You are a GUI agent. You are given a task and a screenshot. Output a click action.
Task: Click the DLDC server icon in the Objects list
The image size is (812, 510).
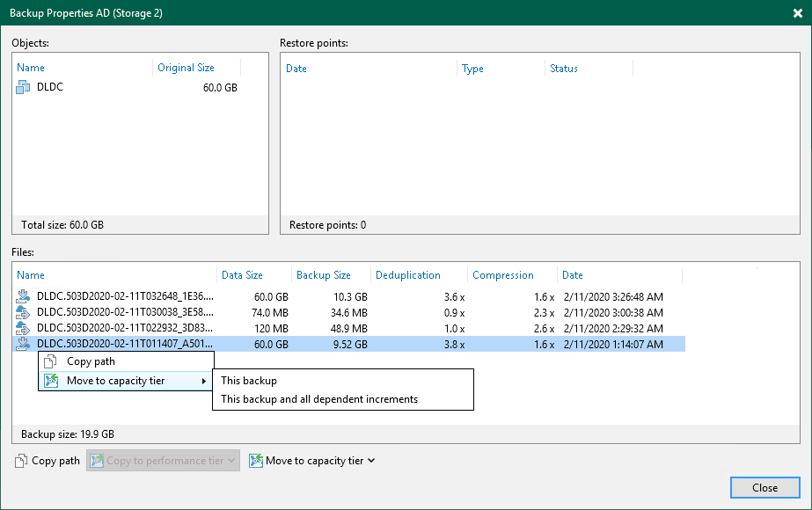[23, 86]
